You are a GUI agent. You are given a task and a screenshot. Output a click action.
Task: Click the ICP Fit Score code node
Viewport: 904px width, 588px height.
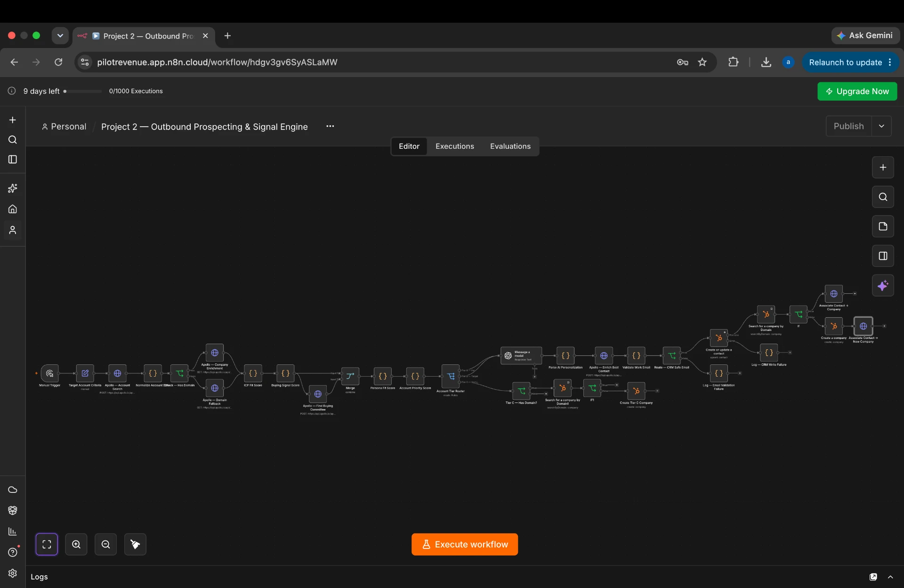click(x=253, y=373)
